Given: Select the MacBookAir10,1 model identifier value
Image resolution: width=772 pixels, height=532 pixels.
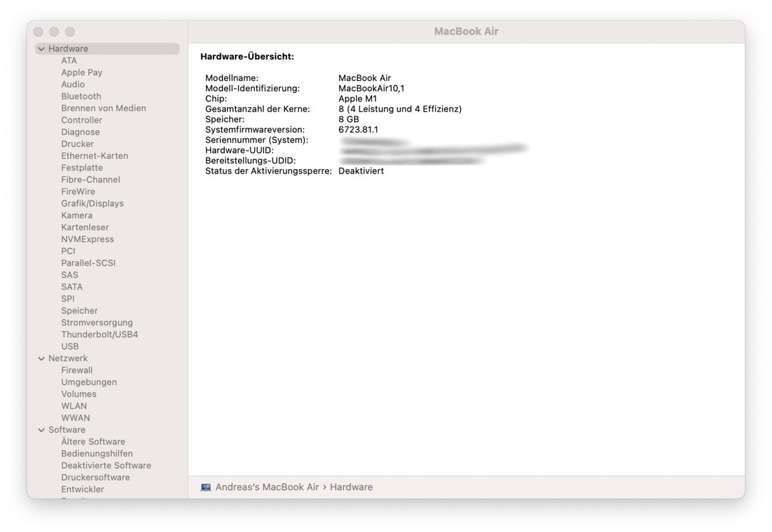Looking at the screenshot, I should coord(371,88).
